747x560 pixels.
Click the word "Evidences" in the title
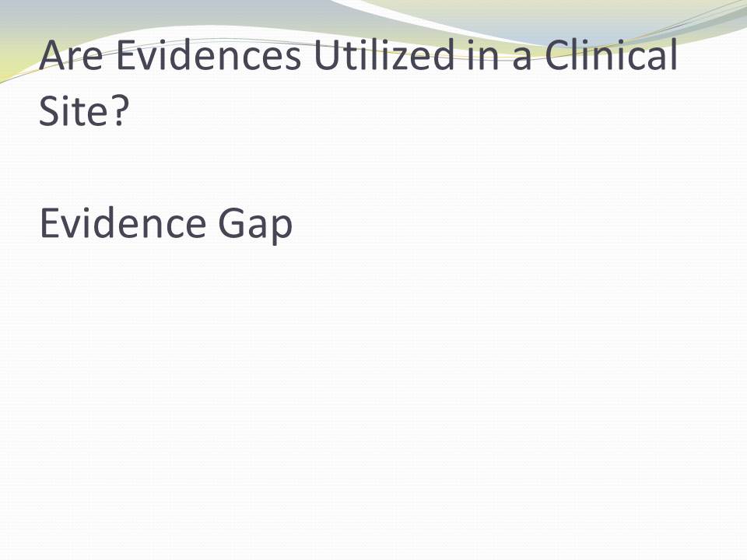pyautogui.click(x=207, y=56)
